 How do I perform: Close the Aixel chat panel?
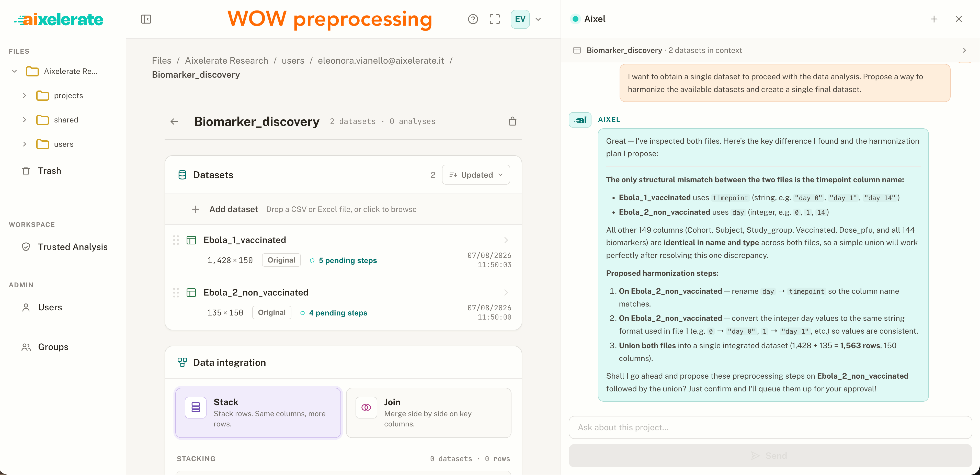pyautogui.click(x=959, y=19)
